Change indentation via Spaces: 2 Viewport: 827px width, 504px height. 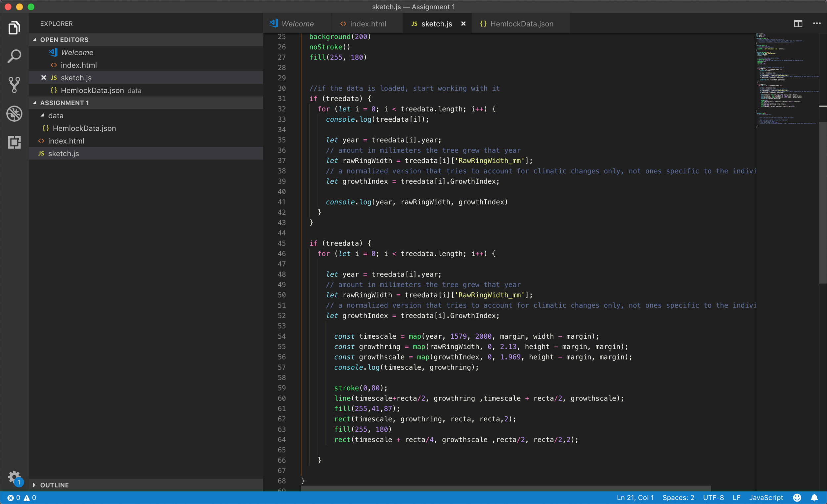(678, 498)
